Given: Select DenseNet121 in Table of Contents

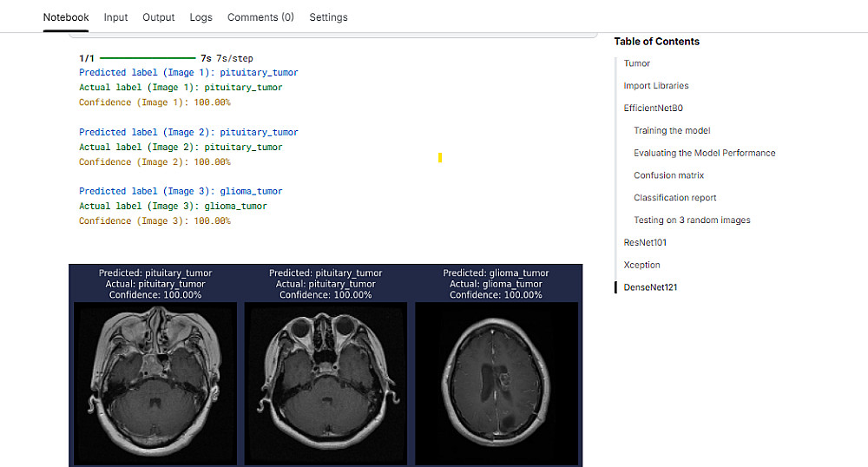Looking at the screenshot, I should (650, 287).
